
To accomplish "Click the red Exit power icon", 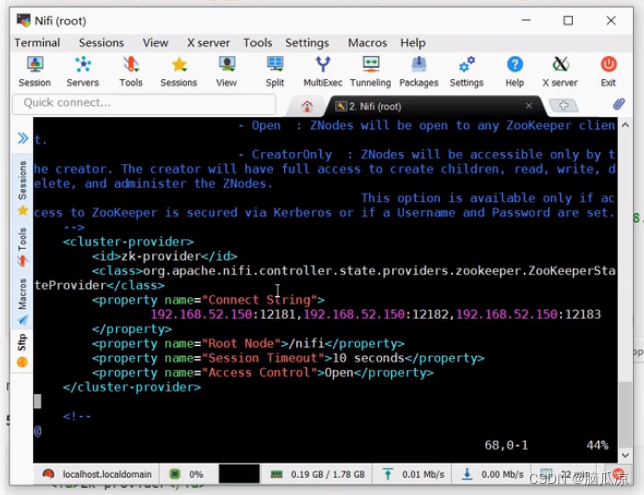I will pyautogui.click(x=608, y=71).
